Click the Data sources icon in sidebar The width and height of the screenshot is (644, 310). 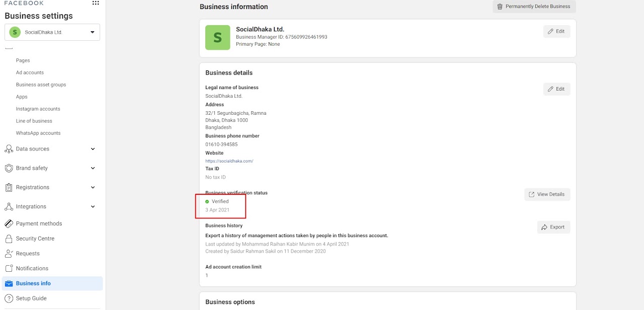(x=9, y=149)
